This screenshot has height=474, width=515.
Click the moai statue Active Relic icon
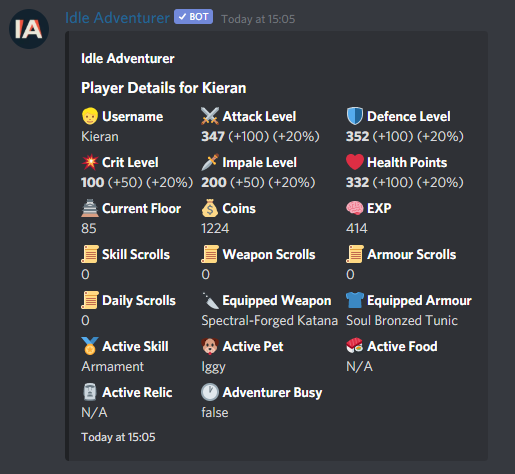click(90, 392)
